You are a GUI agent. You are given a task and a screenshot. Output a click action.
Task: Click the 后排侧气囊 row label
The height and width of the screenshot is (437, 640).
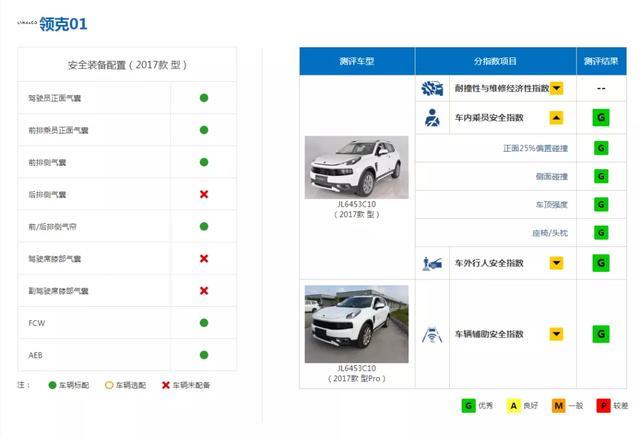[47, 194]
